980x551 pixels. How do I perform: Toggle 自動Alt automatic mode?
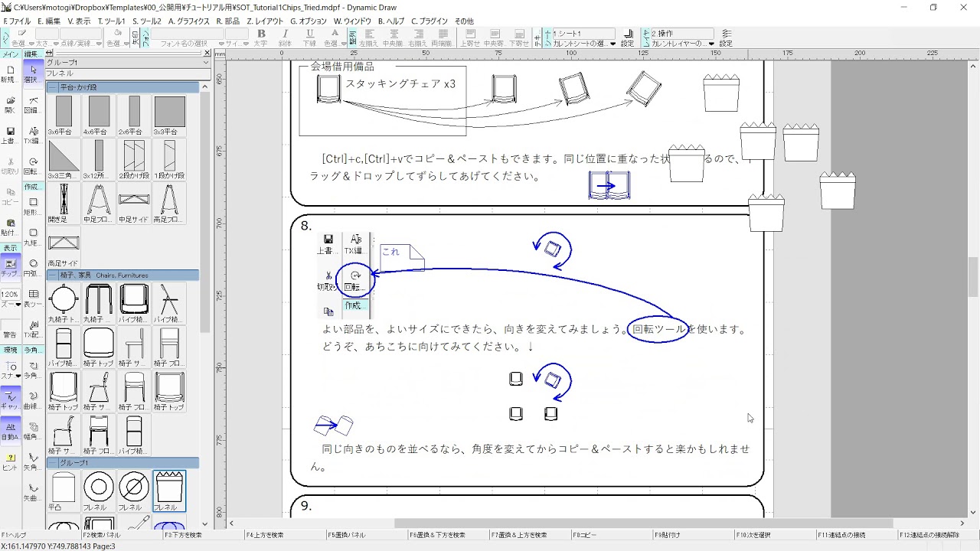tap(10, 431)
